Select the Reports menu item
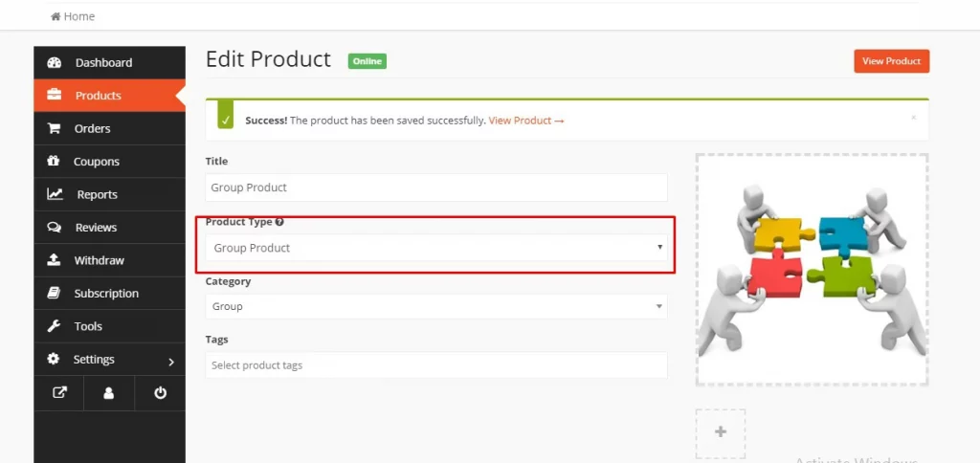The width and height of the screenshot is (980, 463). 110,194
